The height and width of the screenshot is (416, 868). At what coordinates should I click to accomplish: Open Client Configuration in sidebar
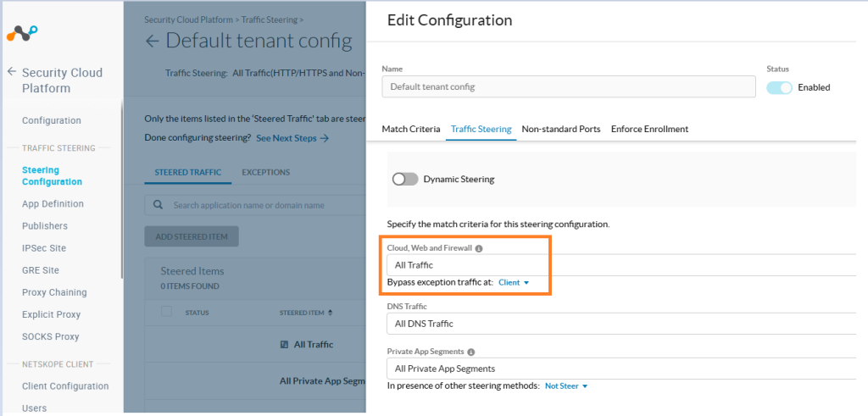click(x=65, y=386)
